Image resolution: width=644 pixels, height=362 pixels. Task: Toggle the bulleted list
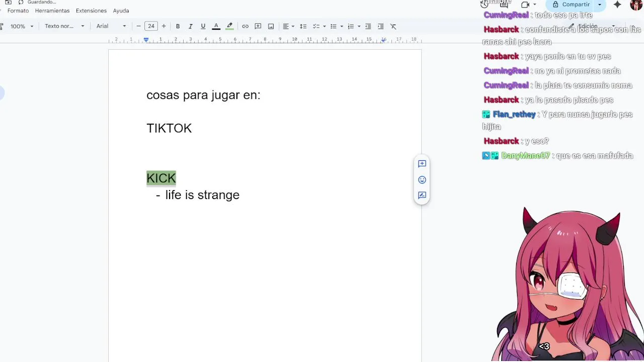pos(333,26)
